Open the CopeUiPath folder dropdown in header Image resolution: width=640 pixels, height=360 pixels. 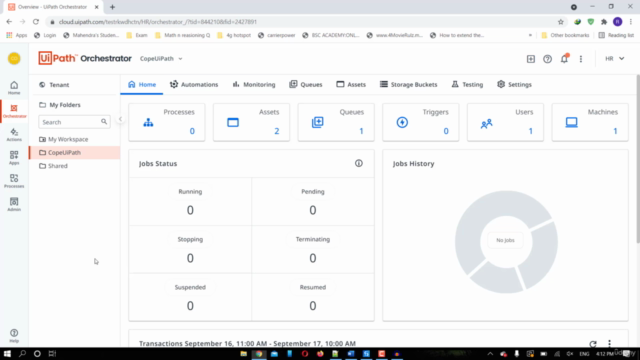[161, 58]
